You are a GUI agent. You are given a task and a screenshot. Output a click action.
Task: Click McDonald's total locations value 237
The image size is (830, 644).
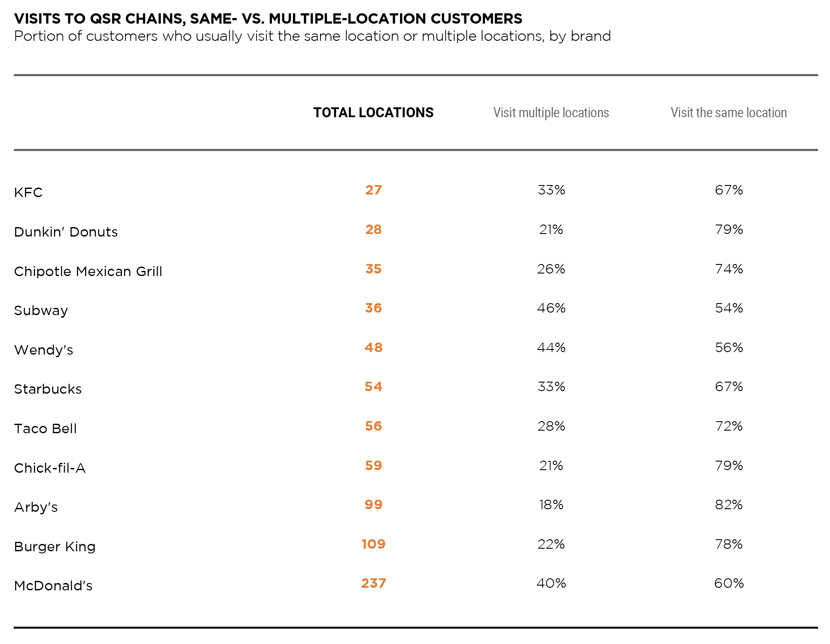[x=373, y=583]
